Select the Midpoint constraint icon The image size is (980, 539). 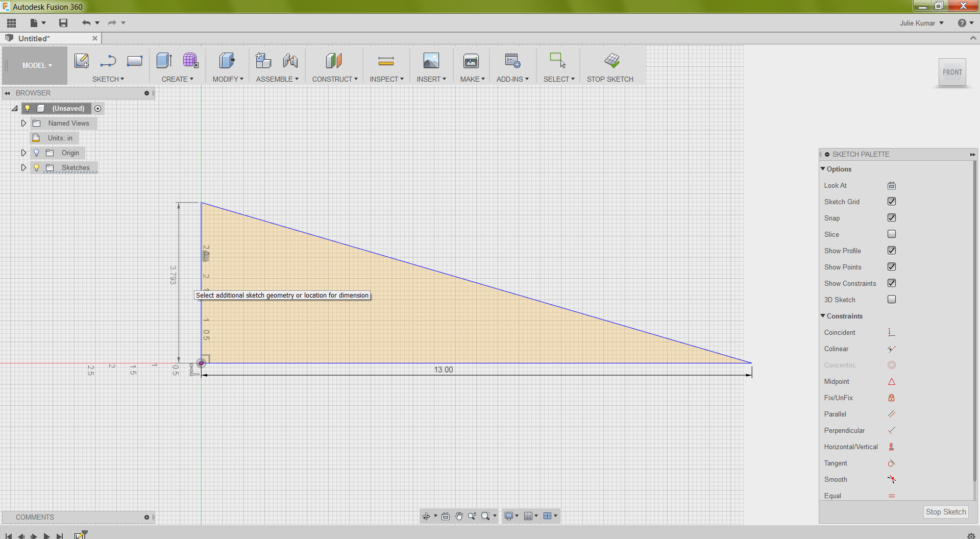click(x=892, y=381)
